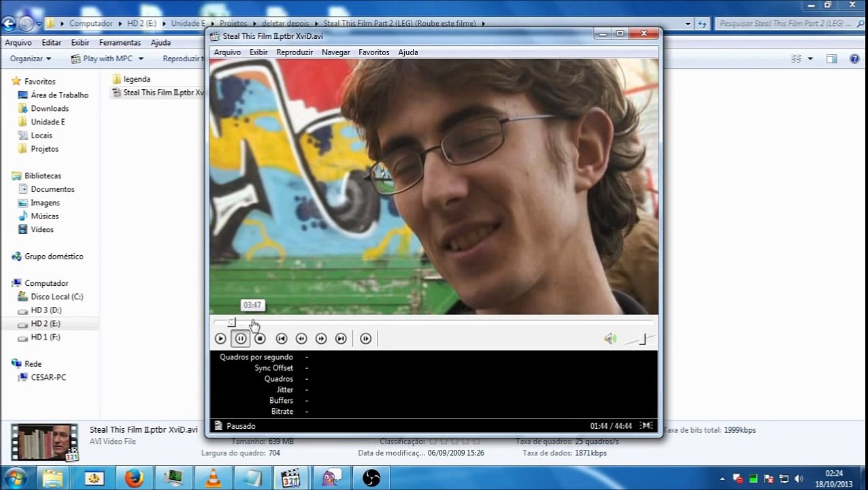Viewport: 868px width, 490px height.
Task: Open the Reproduzir menu in the player
Action: (x=295, y=52)
